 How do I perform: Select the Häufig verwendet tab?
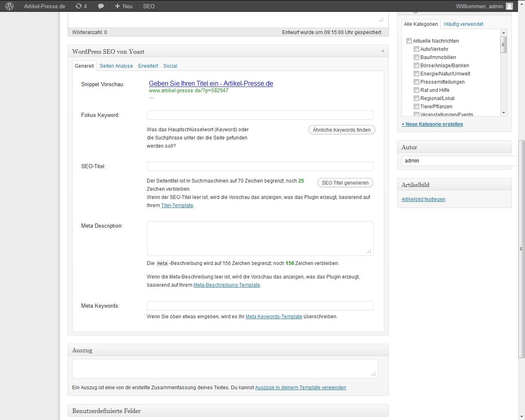coord(463,24)
